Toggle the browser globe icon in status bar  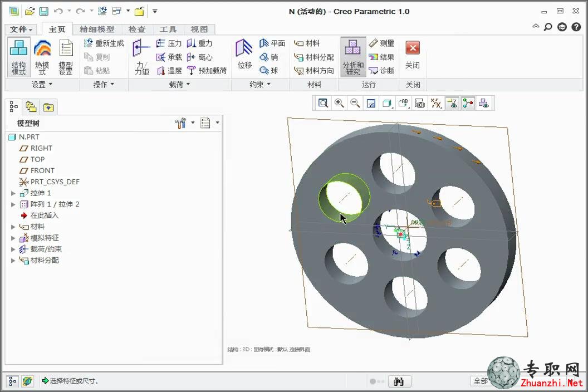pos(27,381)
